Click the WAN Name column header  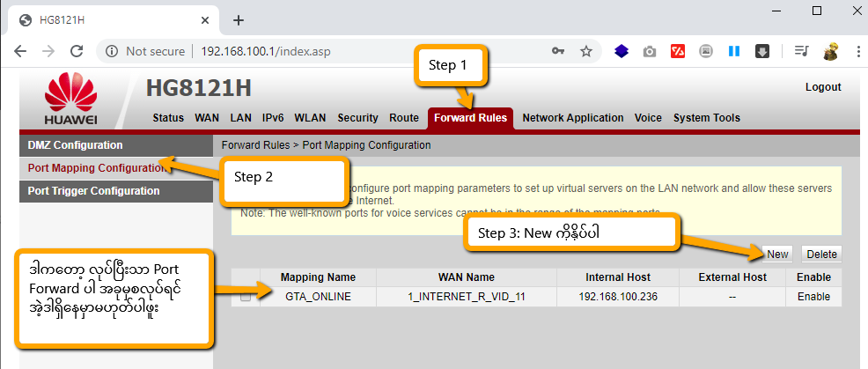click(x=466, y=277)
